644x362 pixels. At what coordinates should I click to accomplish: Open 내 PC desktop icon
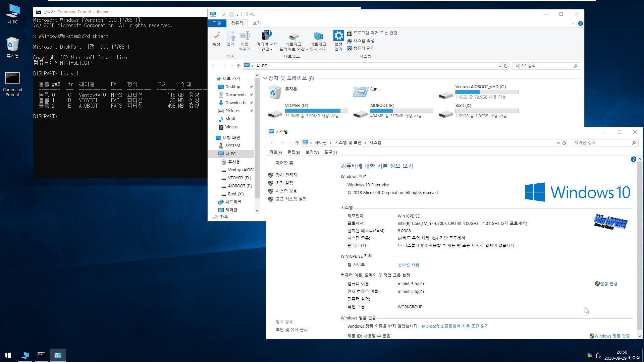point(13,14)
